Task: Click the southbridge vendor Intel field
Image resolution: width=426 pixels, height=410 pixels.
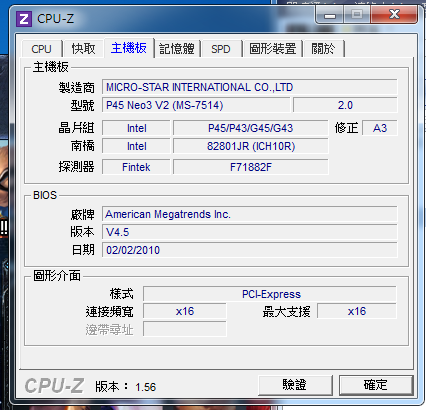Action: tap(136, 146)
